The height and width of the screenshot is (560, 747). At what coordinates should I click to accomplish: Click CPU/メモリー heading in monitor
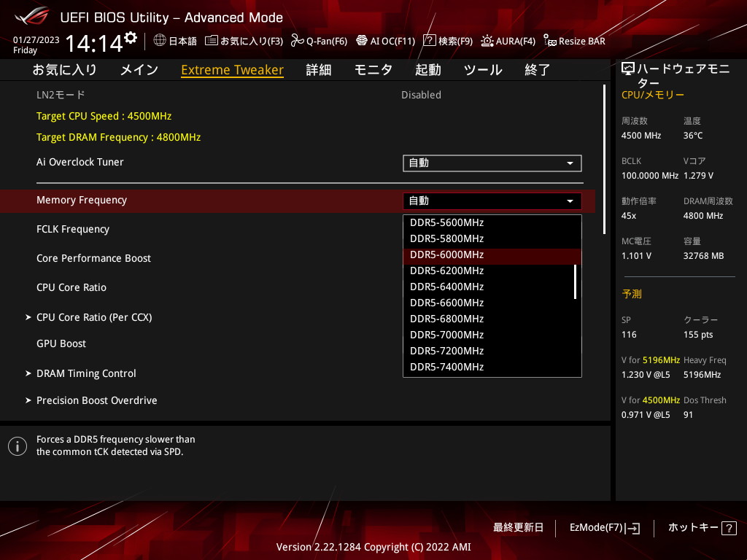pyautogui.click(x=653, y=95)
